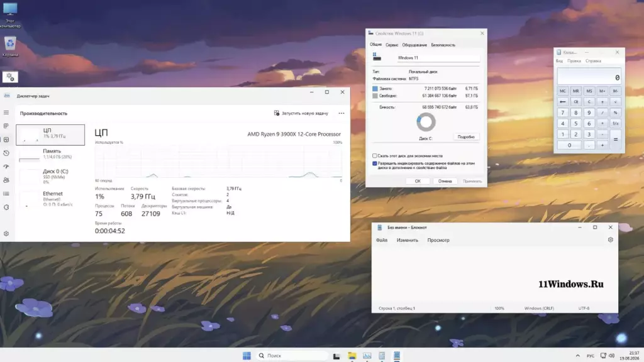Click digit 5 in Calculator
The width and height of the screenshot is (644, 362).
[576, 124]
